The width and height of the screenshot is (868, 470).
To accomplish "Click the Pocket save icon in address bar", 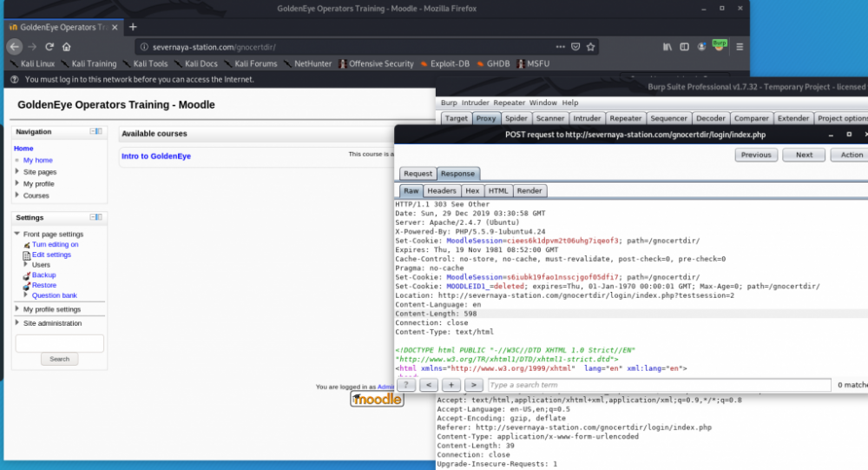I will (575, 47).
